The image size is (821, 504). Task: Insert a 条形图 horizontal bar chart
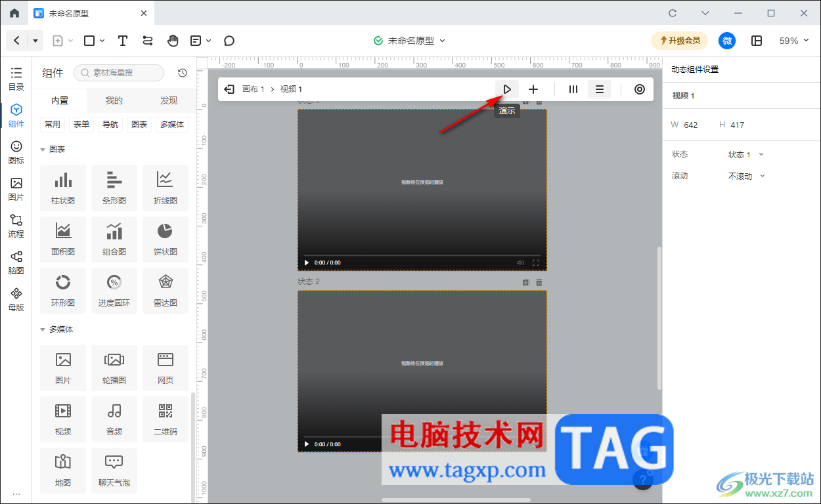click(x=114, y=188)
